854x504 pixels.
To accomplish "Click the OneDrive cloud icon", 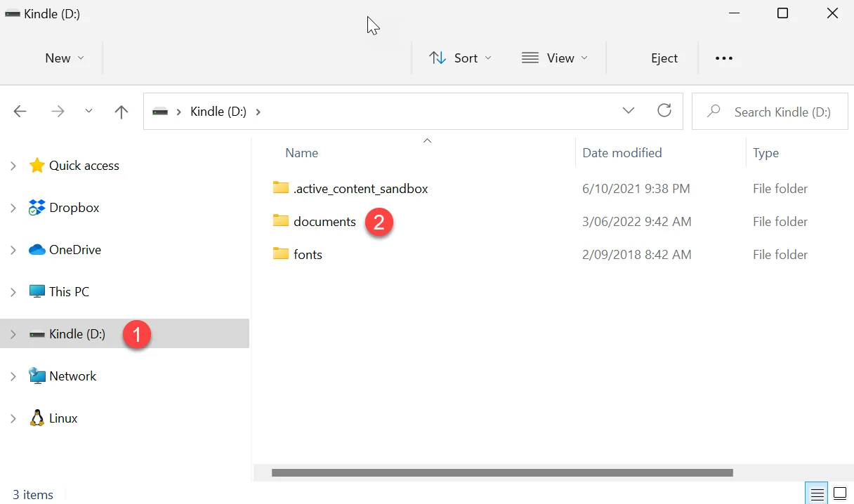I will click(37, 250).
